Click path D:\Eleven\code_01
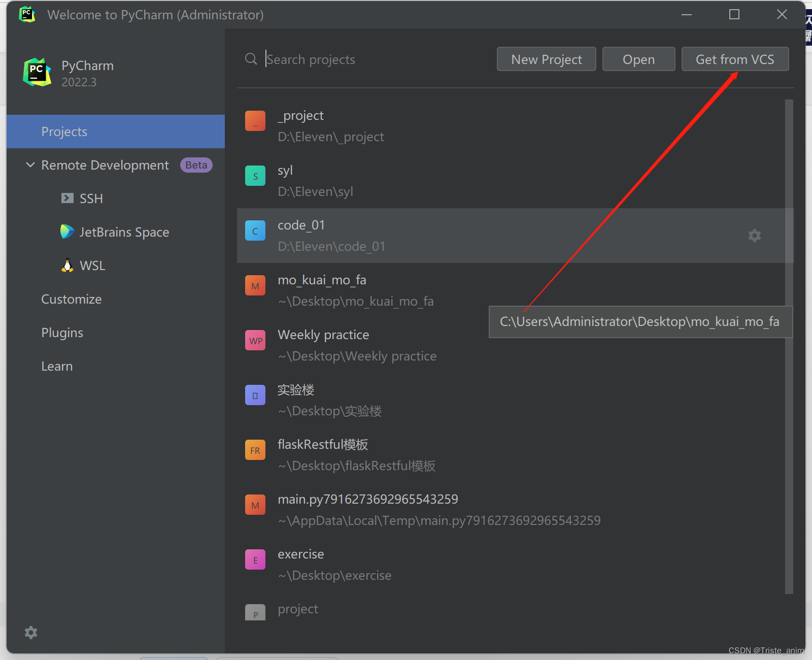812x660 pixels. pyautogui.click(x=331, y=246)
